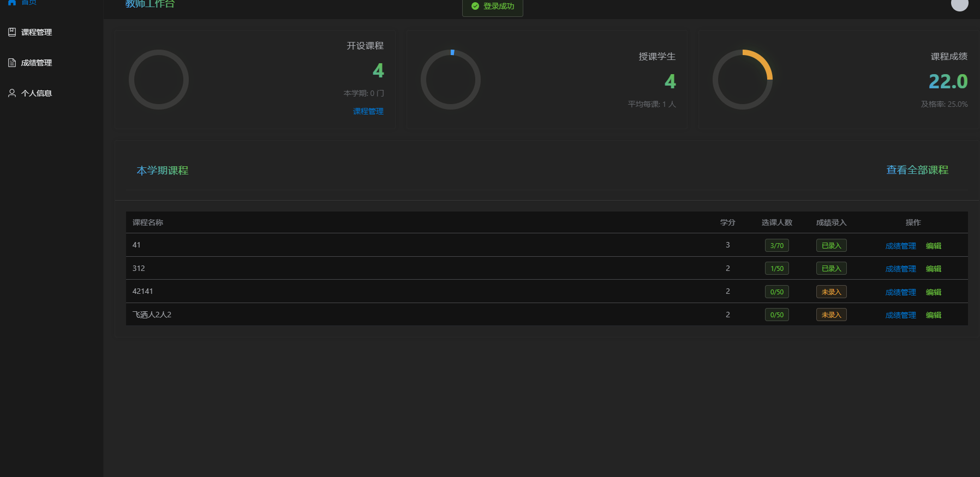Open 成绩管理 for course 42141
The height and width of the screenshot is (477, 980).
click(x=900, y=292)
